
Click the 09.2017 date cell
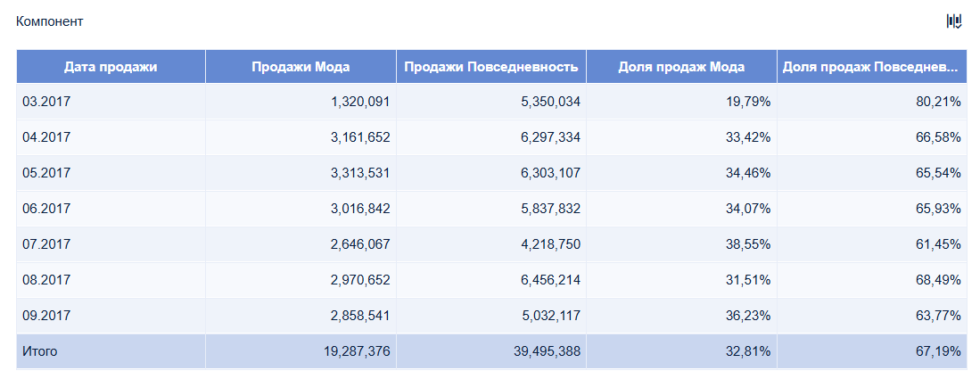point(111,315)
